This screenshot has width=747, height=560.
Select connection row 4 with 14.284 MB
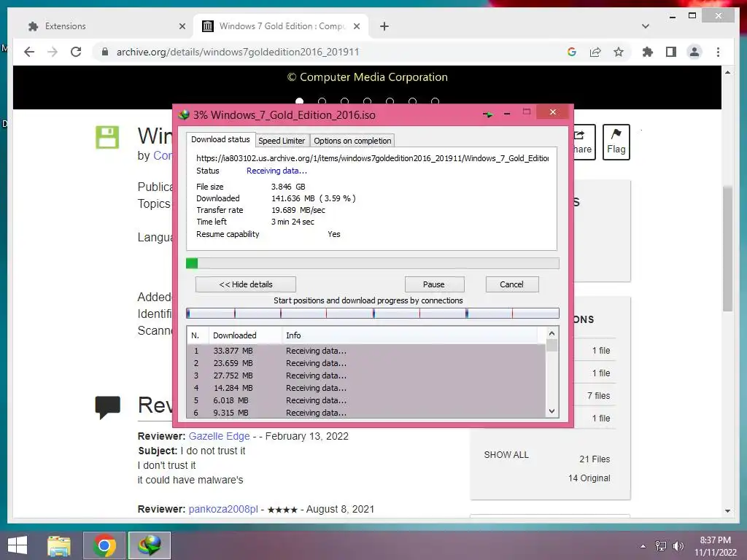366,388
